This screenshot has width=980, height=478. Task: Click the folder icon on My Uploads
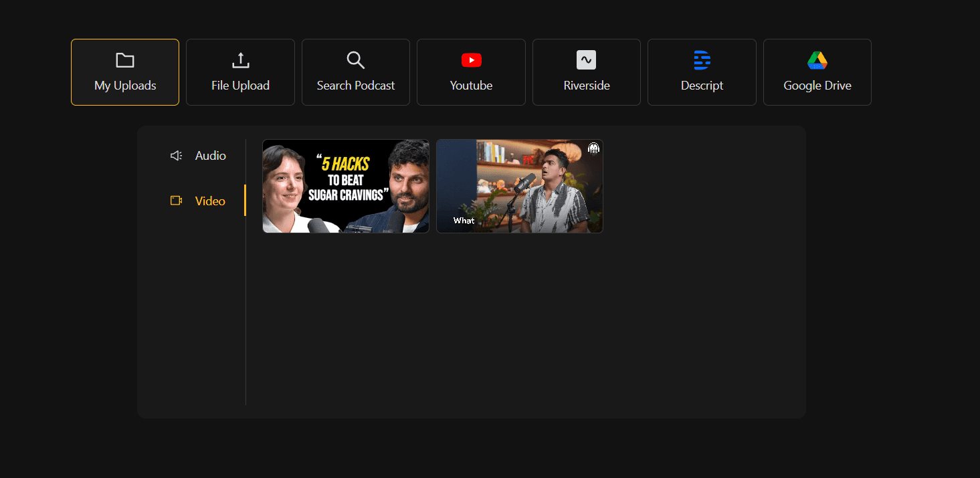[124, 59]
